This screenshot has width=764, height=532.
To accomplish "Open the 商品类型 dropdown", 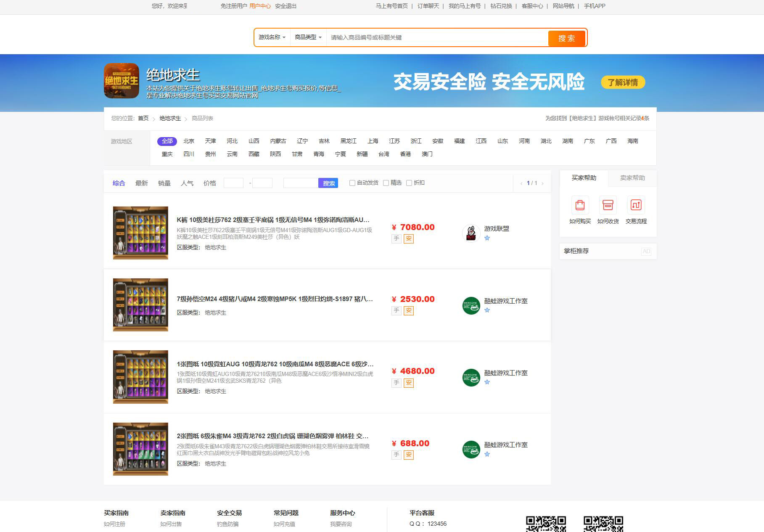I will 308,37.
